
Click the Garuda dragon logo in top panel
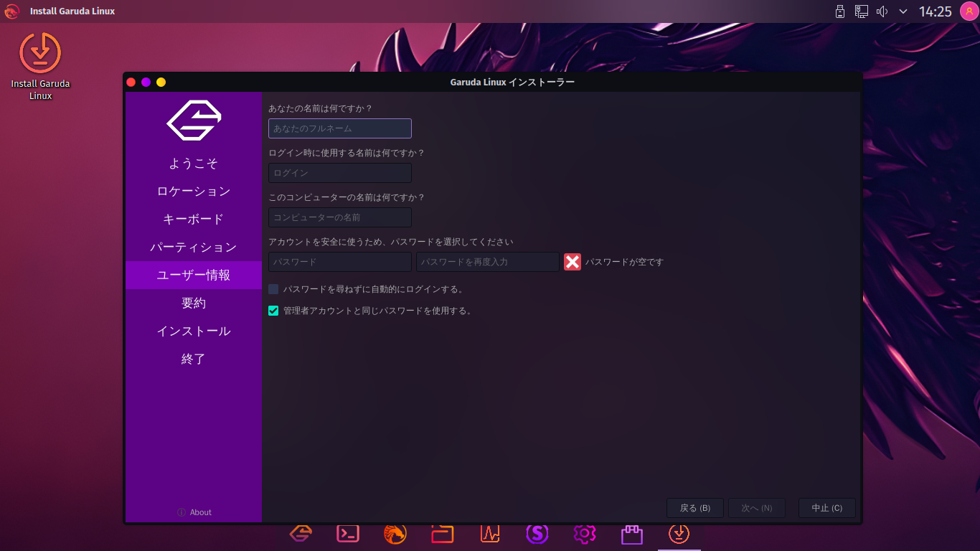(x=11, y=11)
